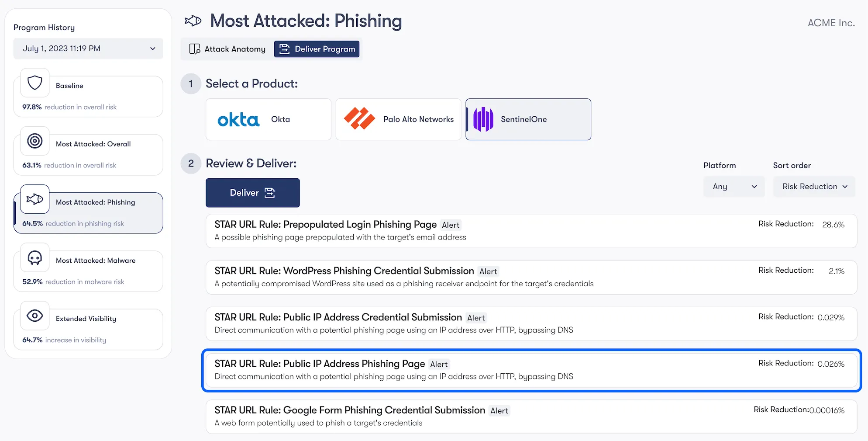
Task: Select the Okta product logo
Action: pos(238,119)
